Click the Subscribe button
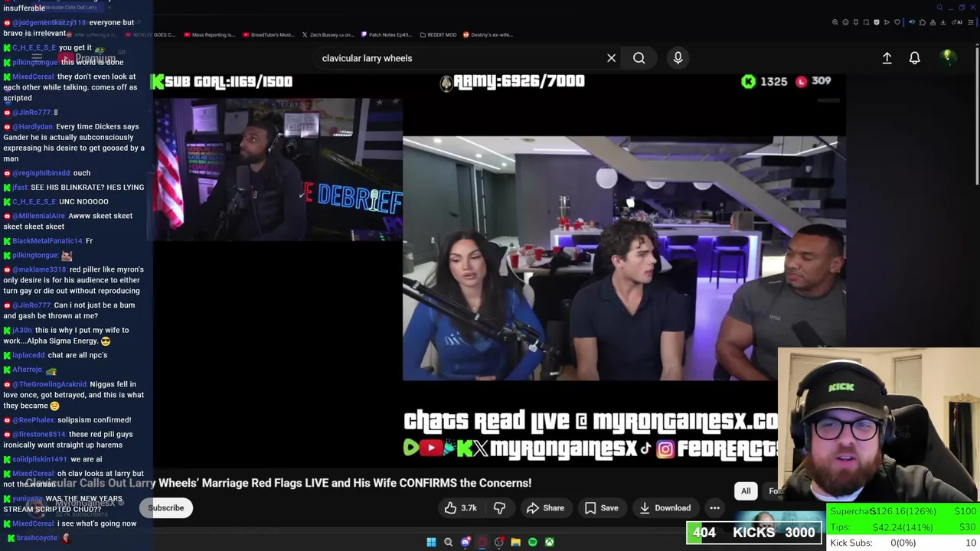The height and width of the screenshot is (551, 980). click(166, 507)
